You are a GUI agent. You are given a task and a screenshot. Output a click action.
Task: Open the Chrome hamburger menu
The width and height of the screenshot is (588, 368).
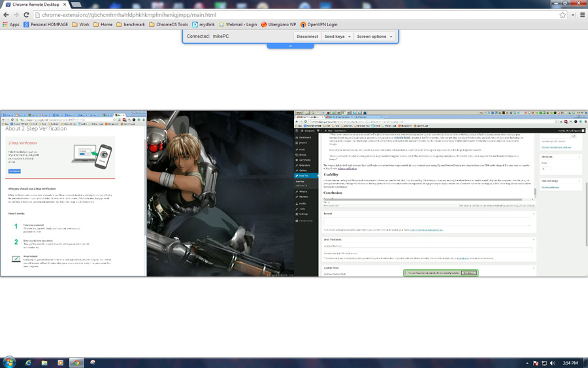click(x=582, y=15)
